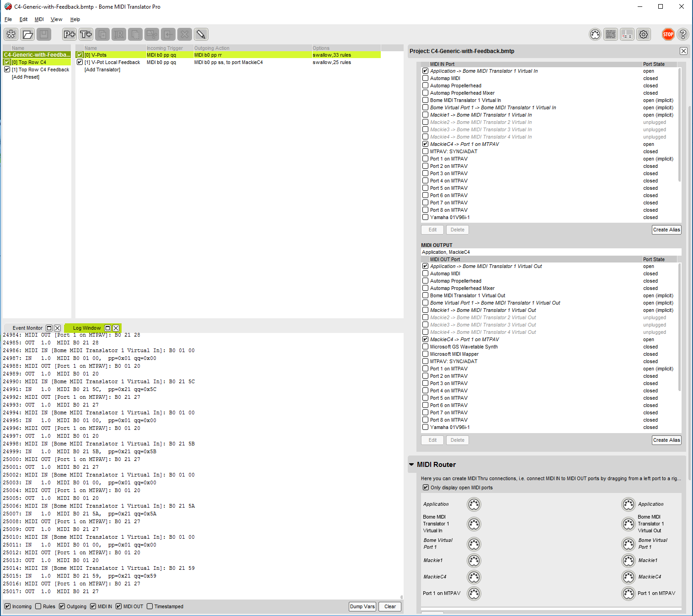Open the View menu
Screen dimensions: 693x616
[x=56, y=19]
